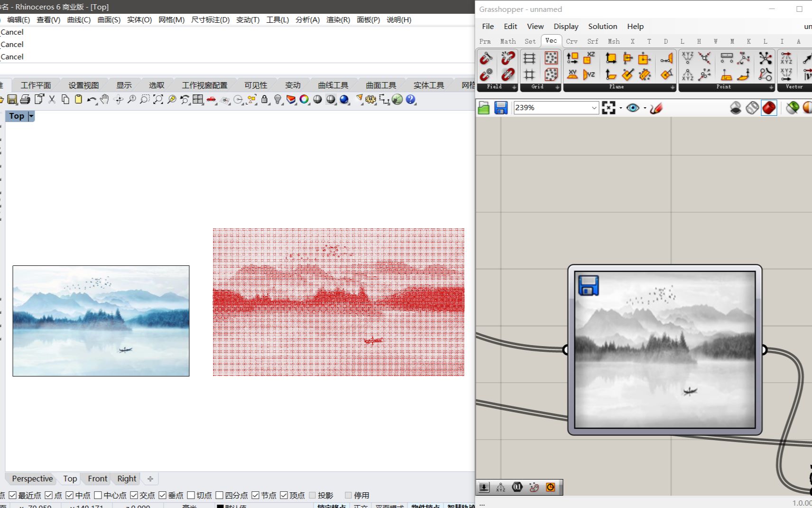812x508 pixels.
Task: Enable the 四分点 osnap checkbox
Action: click(219, 495)
